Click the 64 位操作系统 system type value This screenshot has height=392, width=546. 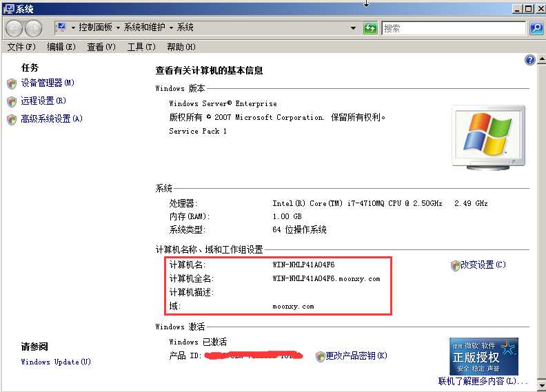pyautogui.click(x=299, y=229)
